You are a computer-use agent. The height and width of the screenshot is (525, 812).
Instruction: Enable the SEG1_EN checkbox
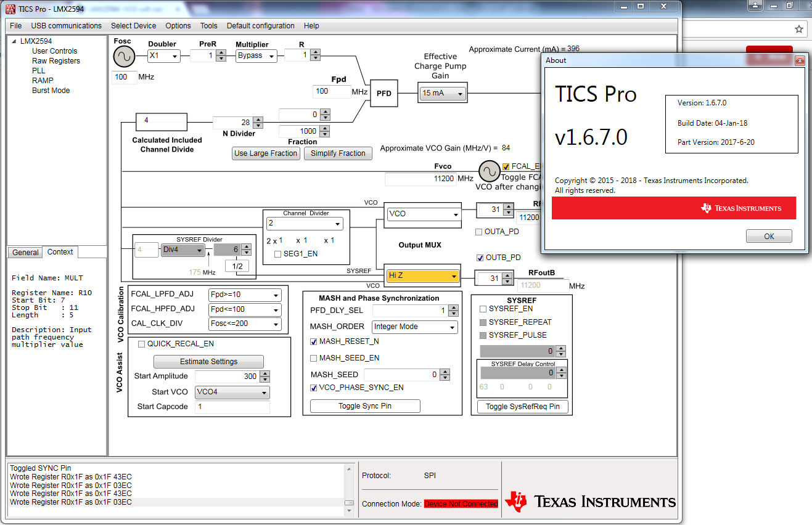[278, 254]
